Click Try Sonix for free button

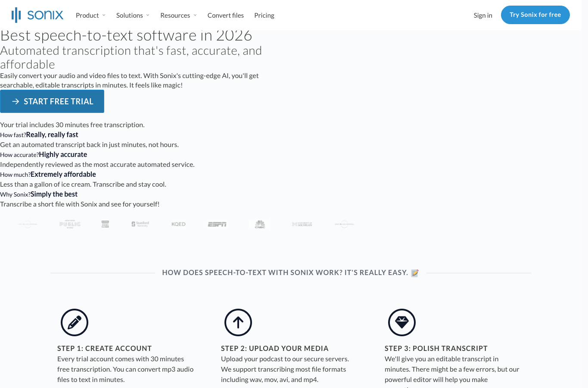[x=535, y=15]
